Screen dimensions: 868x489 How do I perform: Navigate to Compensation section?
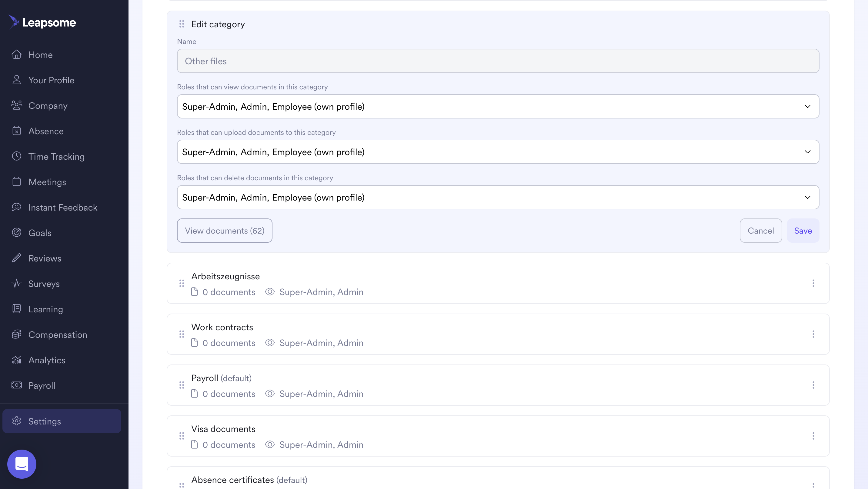(x=58, y=334)
